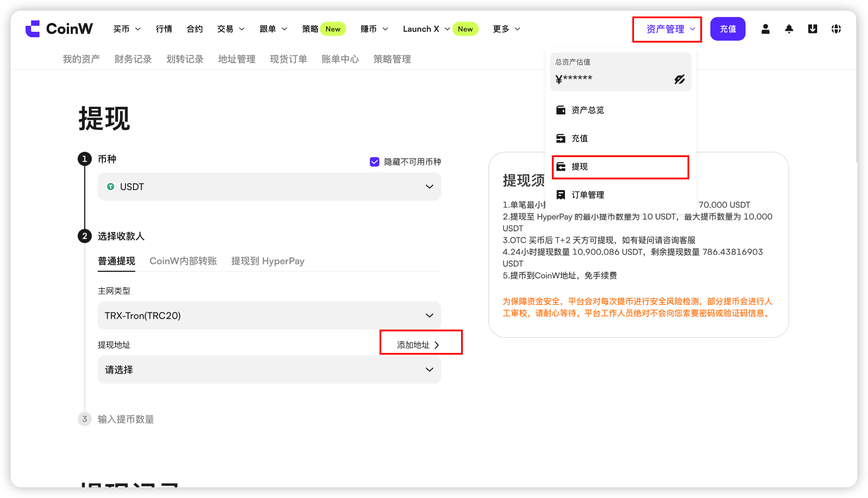Expand the Launch X menu
The image size is (868, 498).
tap(426, 29)
